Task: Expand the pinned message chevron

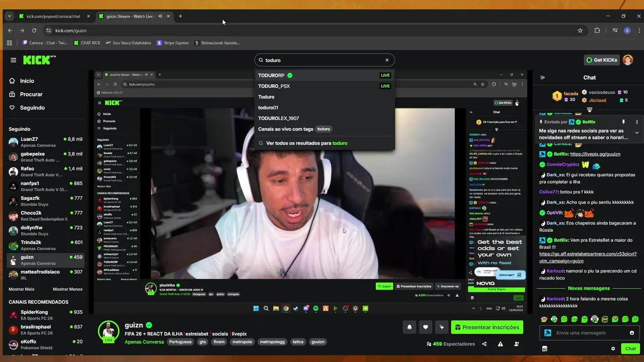Action: (x=636, y=133)
